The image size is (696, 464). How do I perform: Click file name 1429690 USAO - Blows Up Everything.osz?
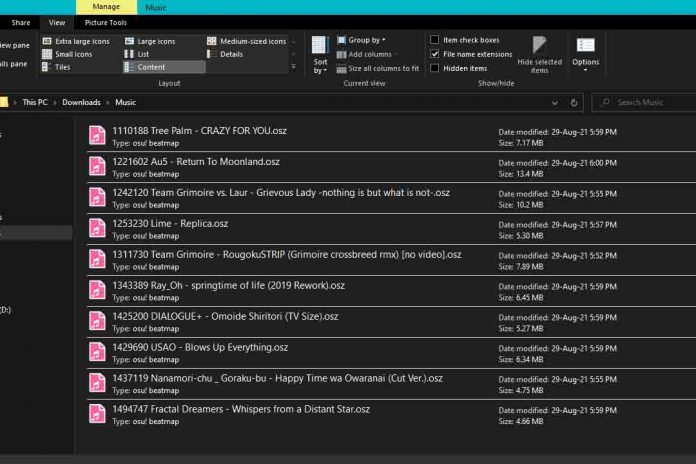[200, 347]
